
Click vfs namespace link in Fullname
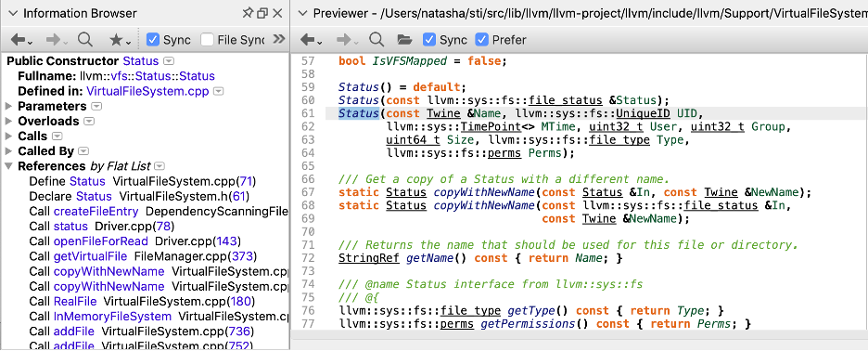121,76
